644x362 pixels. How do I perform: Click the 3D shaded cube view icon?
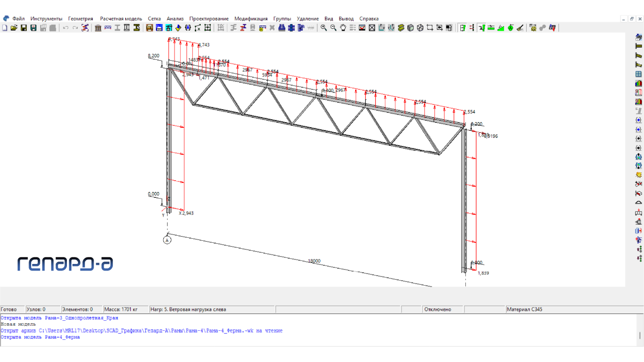(x=411, y=28)
